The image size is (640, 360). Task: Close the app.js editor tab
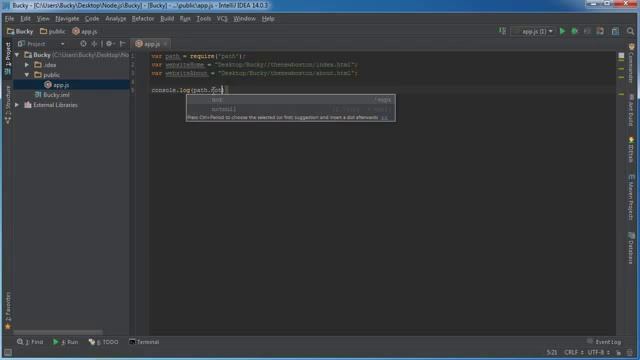point(165,44)
